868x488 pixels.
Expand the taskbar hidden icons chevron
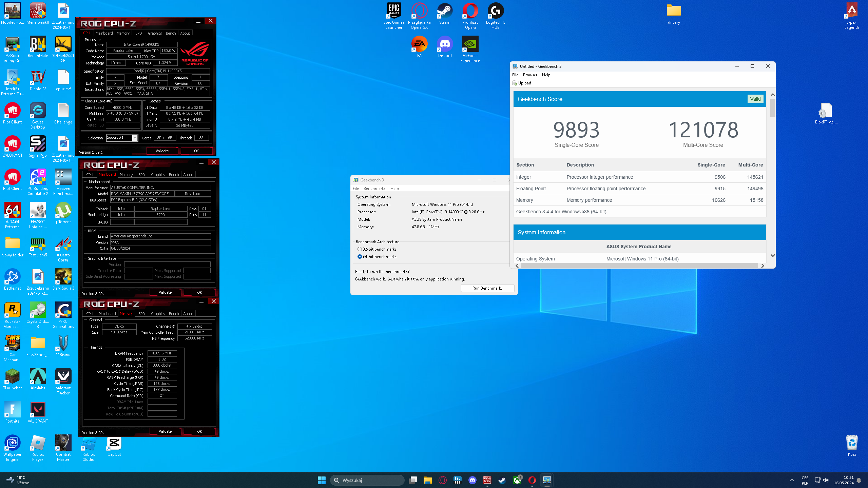tap(792, 480)
